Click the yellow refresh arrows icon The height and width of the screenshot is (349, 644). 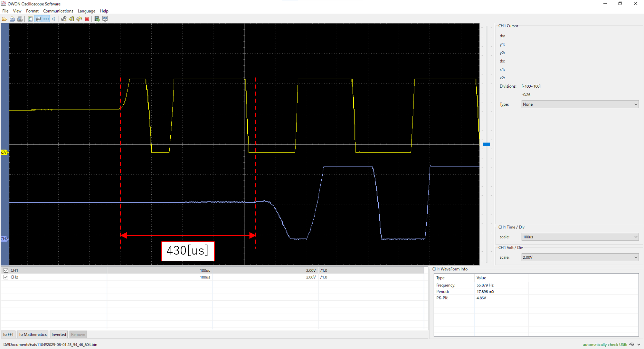[x=79, y=19]
